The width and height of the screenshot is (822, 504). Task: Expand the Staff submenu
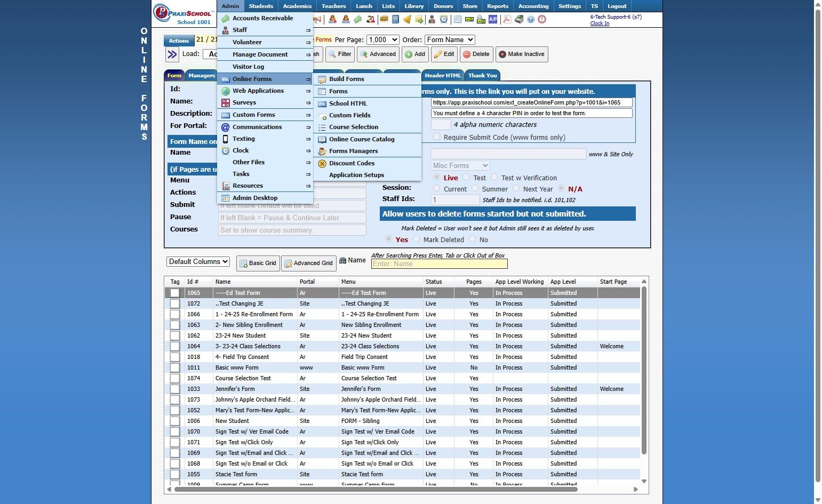265,30
